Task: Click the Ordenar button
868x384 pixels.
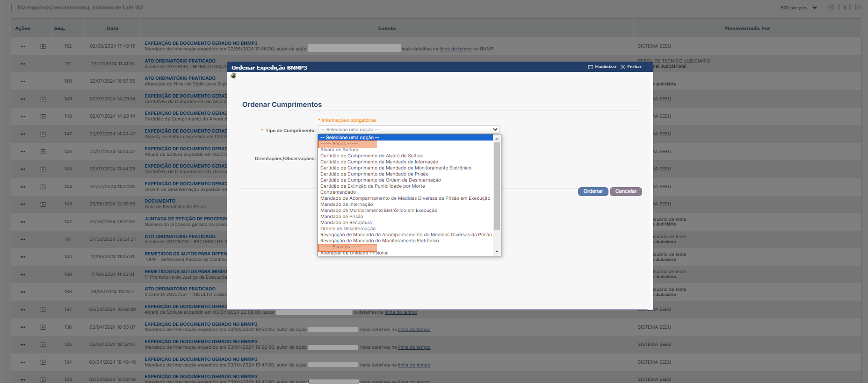Action: pos(593,192)
